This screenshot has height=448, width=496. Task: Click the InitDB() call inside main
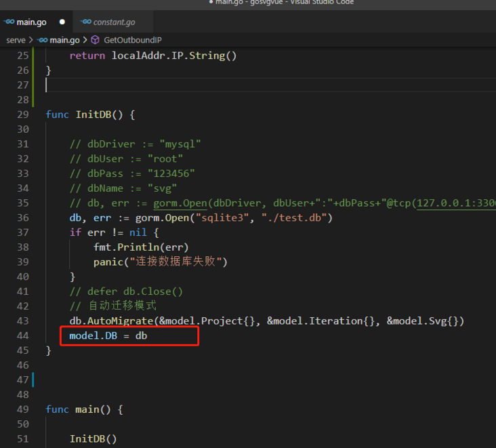pyautogui.click(x=94, y=439)
